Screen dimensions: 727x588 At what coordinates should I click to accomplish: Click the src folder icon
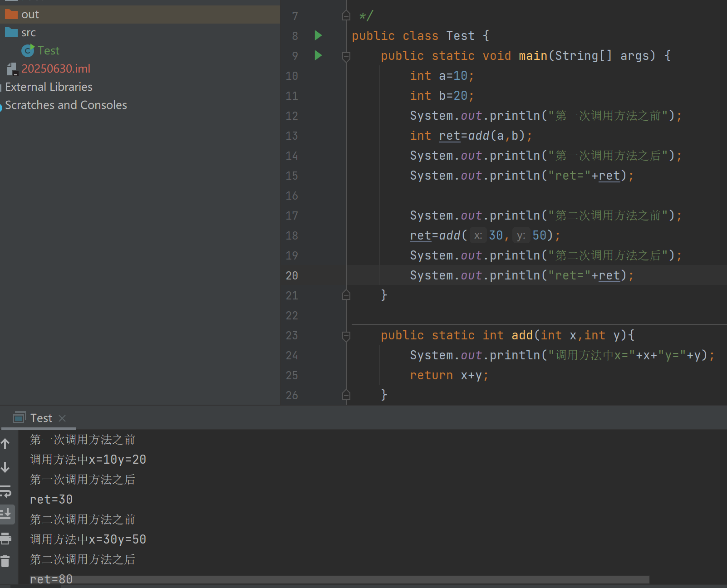11,33
